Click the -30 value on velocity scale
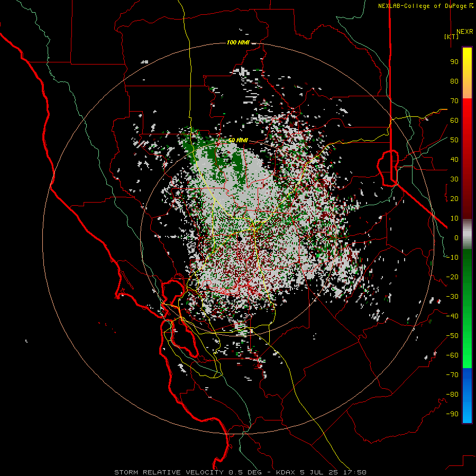This screenshot has height=476, width=476. pos(452,297)
